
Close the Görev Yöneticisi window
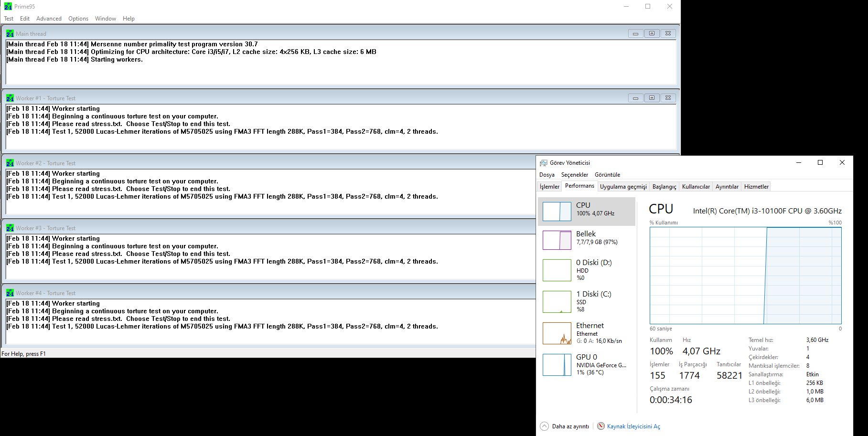coord(842,162)
